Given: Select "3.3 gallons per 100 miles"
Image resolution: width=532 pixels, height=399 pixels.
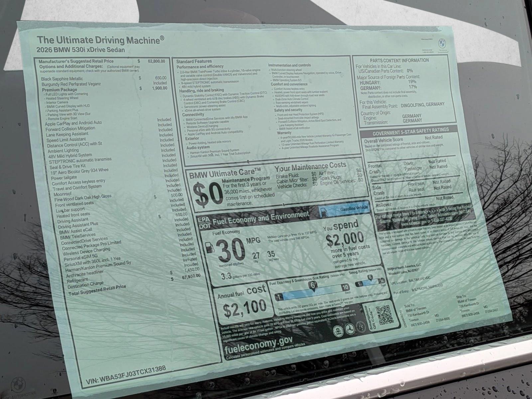Looking at the screenshot, I should coord(240,275).
